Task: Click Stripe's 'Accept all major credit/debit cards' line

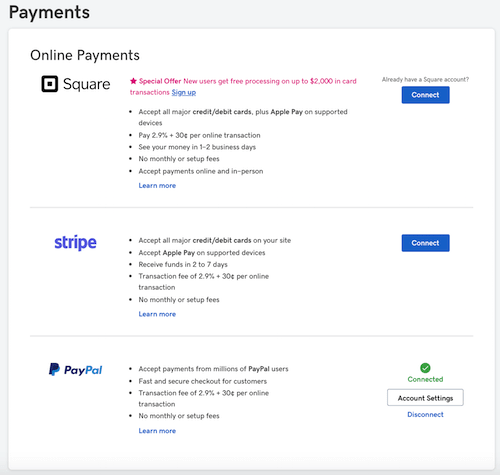Action: coord(215,240)
